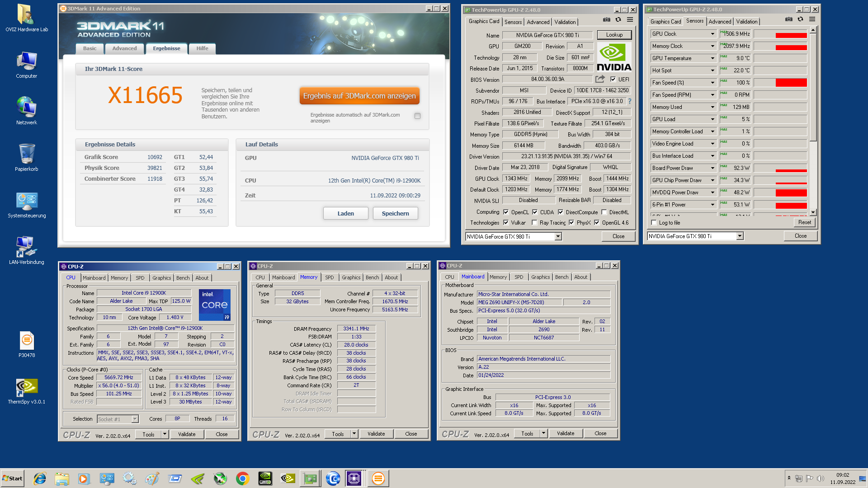Viewport: 868px width, 488px height.
Task: Open Windows Media Player from taskbar
Action: [x=84, y=479]
